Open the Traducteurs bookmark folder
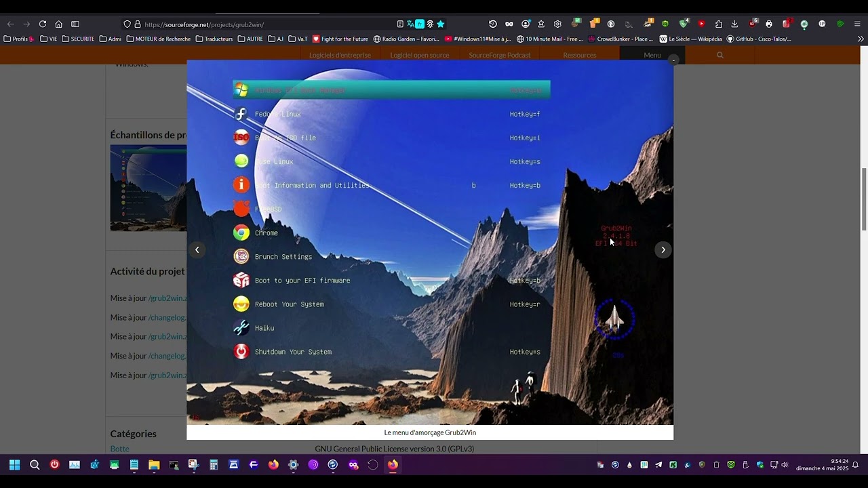The image size is (868, 488). (214, 39)
